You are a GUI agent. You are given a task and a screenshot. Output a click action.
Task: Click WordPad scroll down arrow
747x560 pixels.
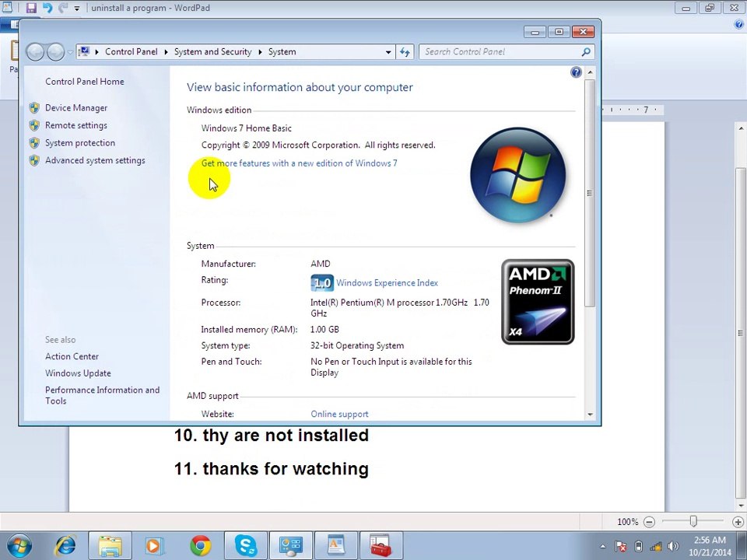tap(741, 506)
